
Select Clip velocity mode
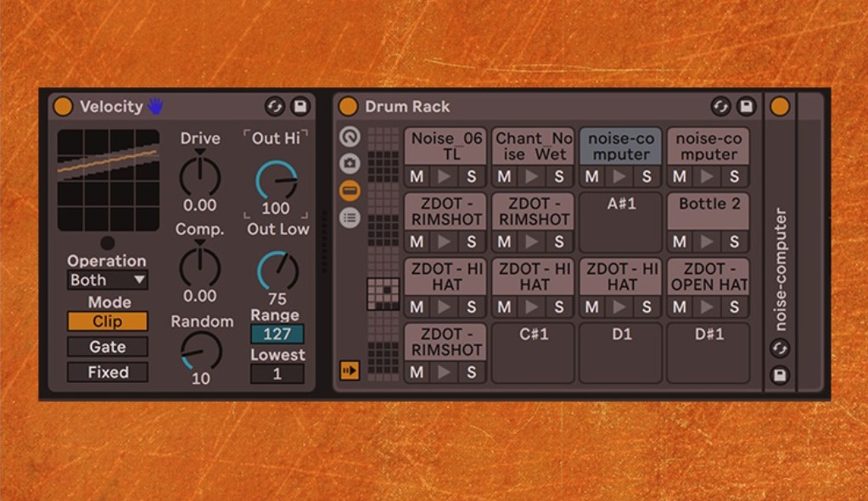point(108,322)
